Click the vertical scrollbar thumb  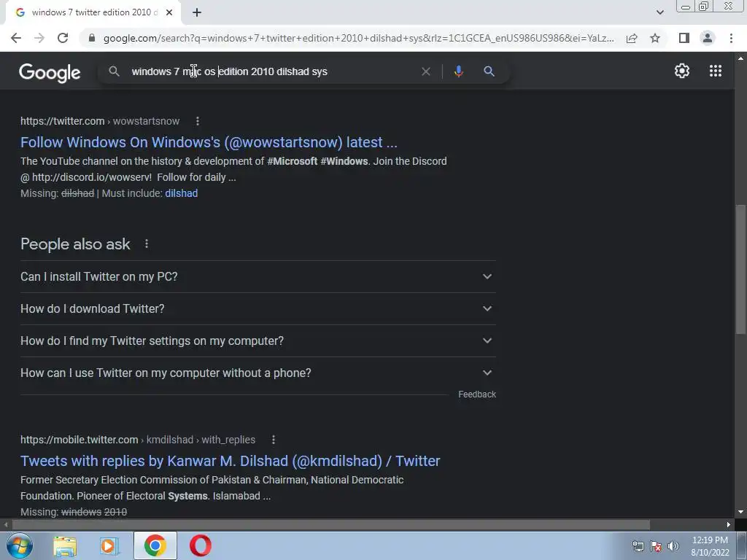(740, 269)
